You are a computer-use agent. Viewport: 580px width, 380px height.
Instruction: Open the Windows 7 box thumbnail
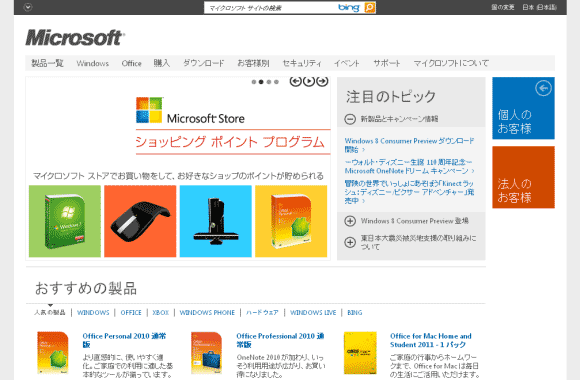[65, 221]
